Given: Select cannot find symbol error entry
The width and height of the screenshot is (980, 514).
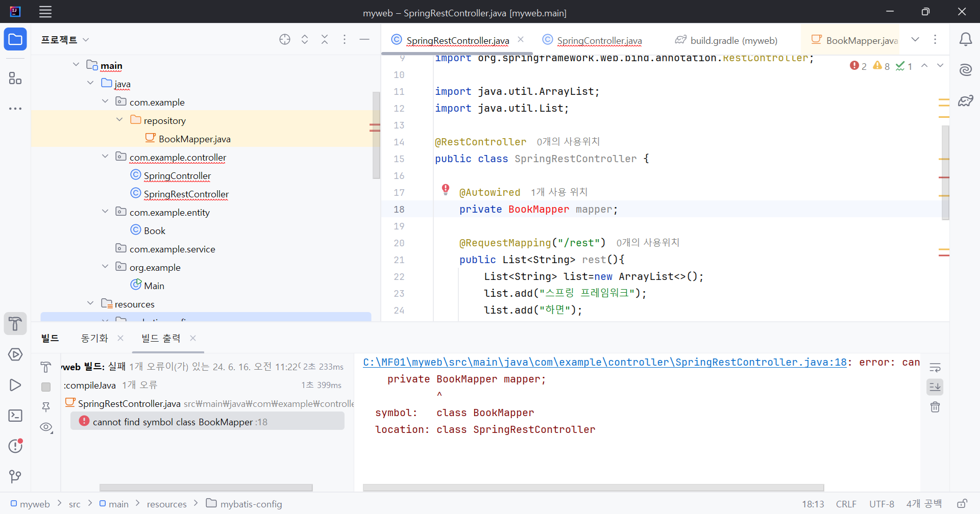Looking at the screenshot, I should click(x=207, y=421).
